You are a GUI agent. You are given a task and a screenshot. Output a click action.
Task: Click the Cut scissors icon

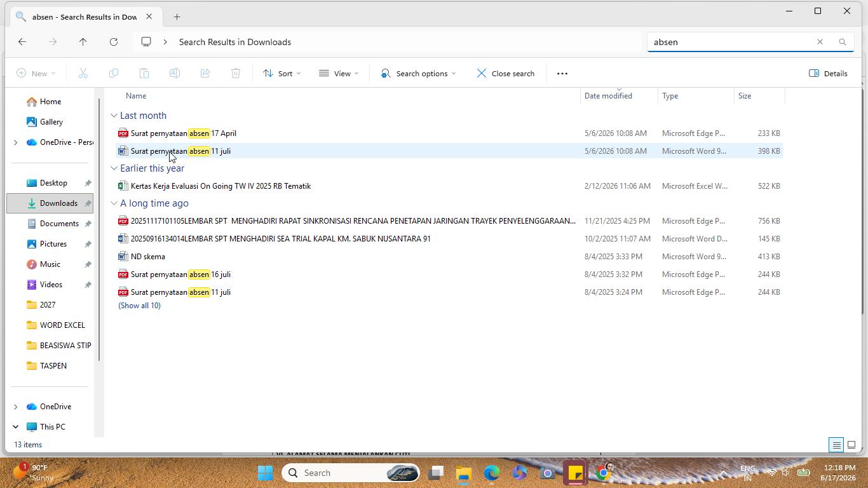[x=83, y=73]
